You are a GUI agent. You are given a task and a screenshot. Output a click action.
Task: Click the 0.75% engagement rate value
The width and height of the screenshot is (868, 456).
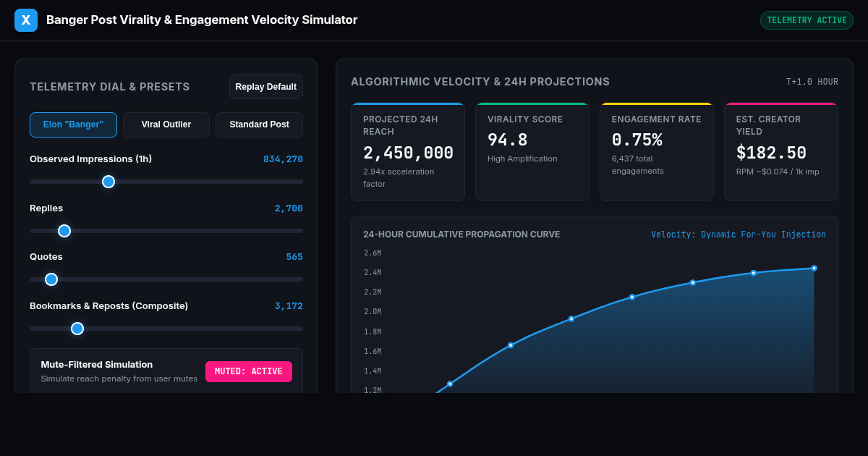[637, 140]
